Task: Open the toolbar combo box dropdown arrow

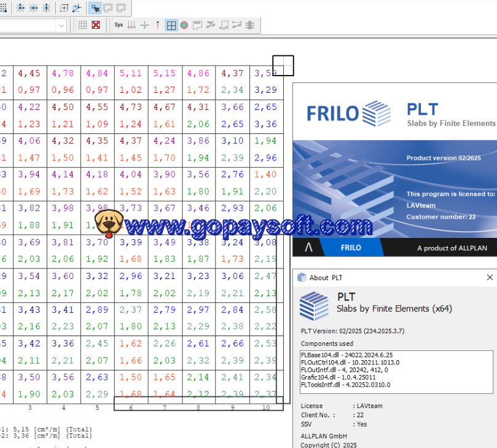Action: (61, 25)
